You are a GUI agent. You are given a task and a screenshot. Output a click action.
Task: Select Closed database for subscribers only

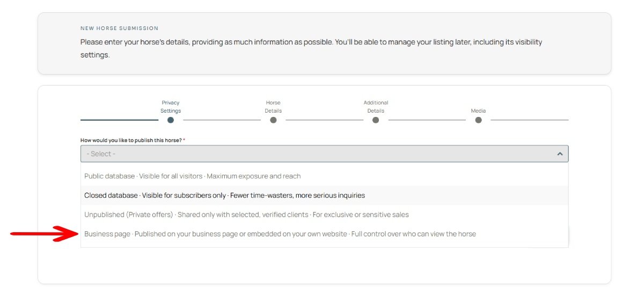tap(224, 195)
